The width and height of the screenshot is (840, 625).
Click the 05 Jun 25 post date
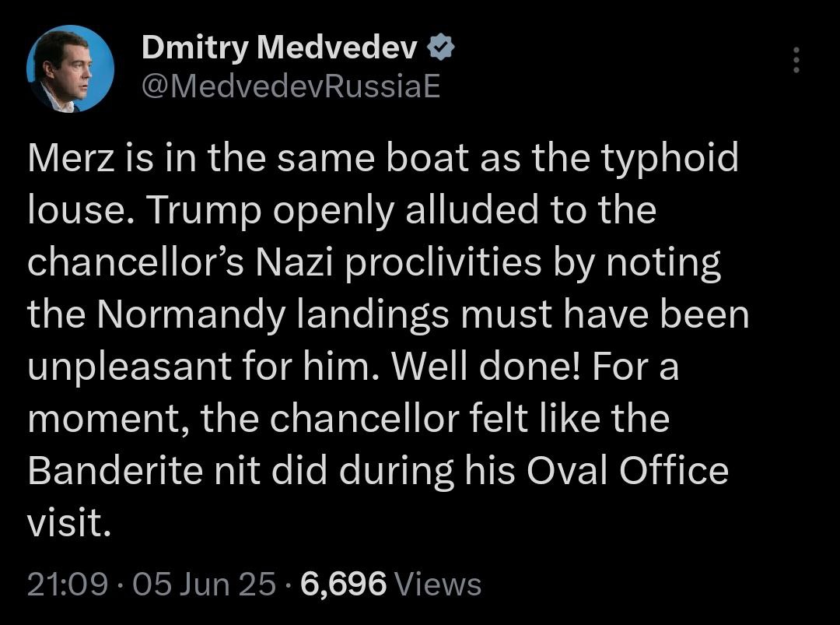(x=205, y=583)
